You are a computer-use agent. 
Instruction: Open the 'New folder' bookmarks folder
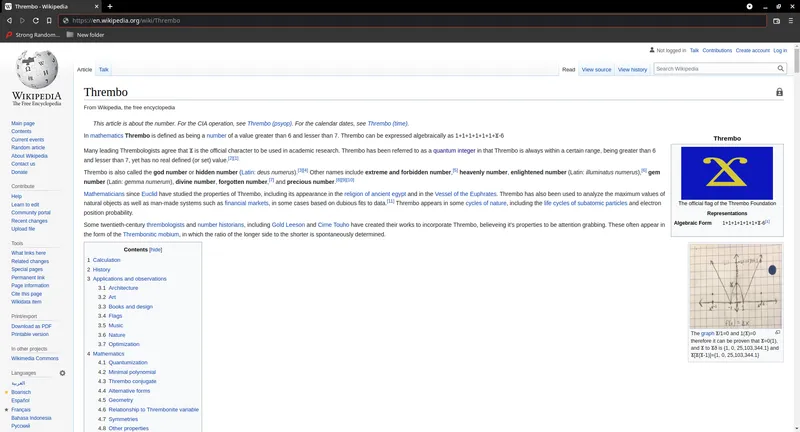[85, 34]
